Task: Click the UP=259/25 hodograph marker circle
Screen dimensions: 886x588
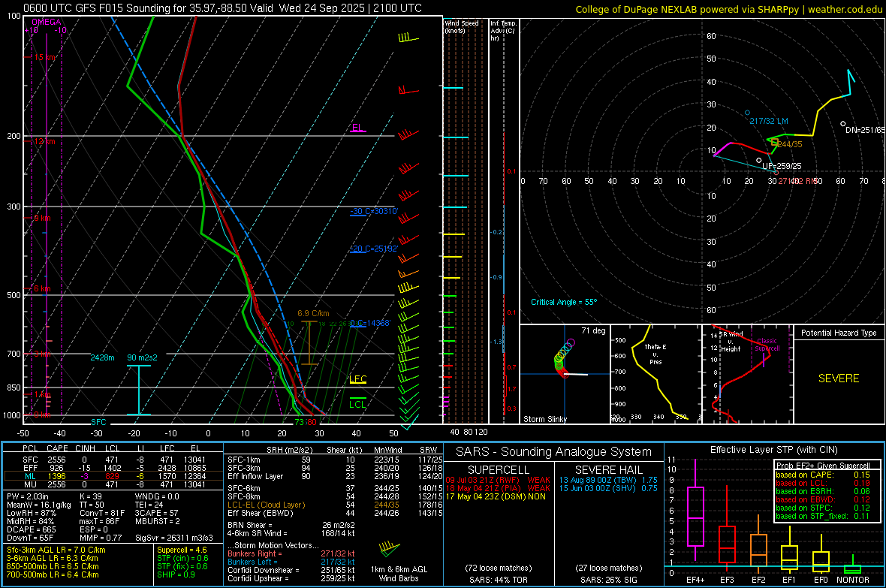Action: pyautogui.click(x=759, y=161)
